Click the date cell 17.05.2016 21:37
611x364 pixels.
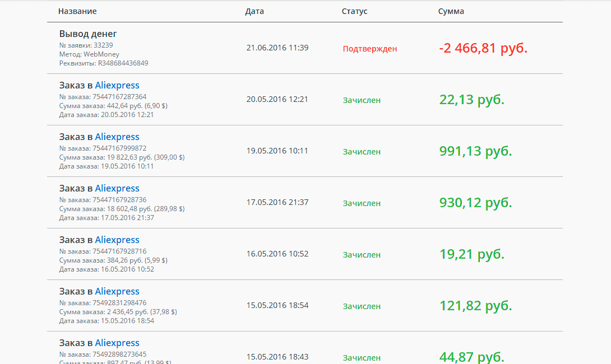277,202
